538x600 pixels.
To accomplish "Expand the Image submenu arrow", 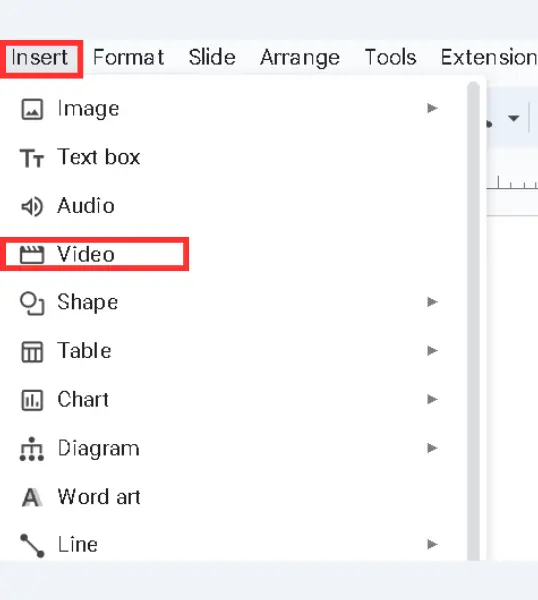I will 432,108.
